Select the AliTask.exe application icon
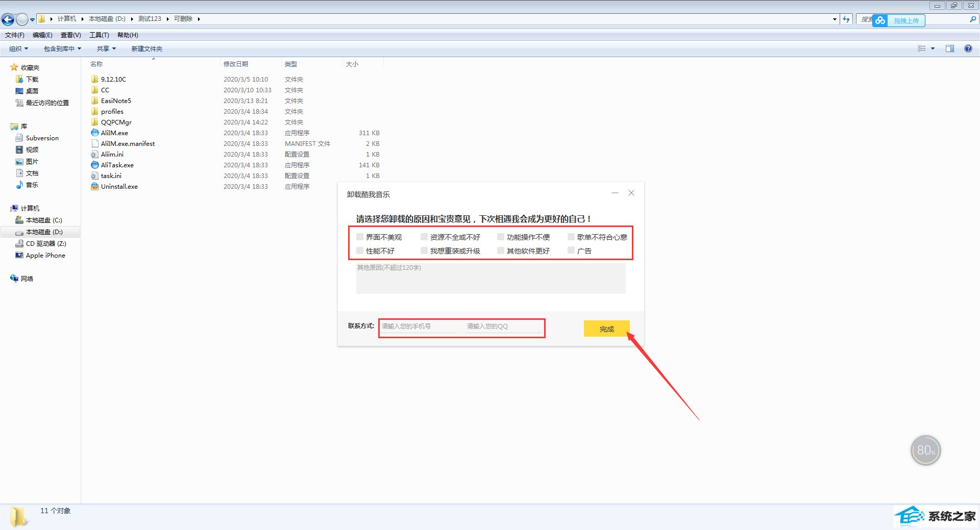This screenshot has height=530, width=980. (94, 165)
